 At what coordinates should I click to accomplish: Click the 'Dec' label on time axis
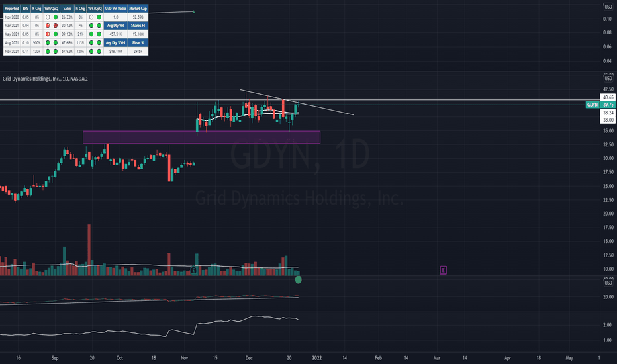pyautogui.click(x=249, y=358)
